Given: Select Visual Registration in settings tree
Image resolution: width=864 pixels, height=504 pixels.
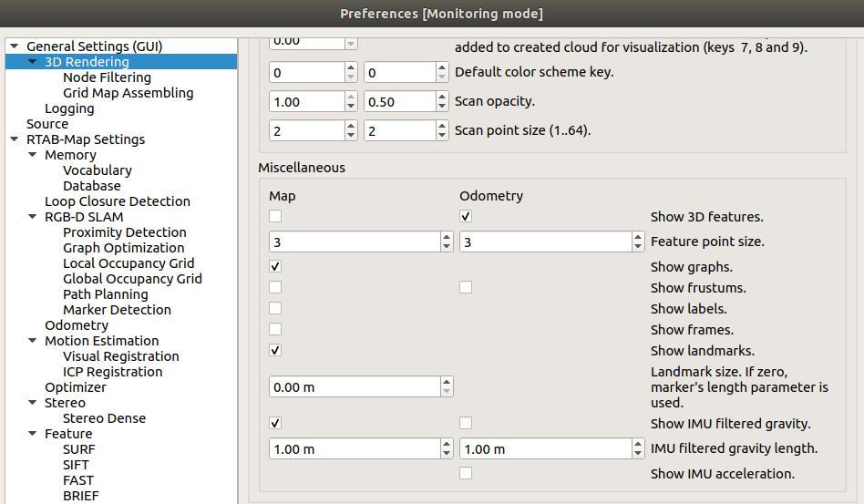Looking at the screenshot, I should (x=120, y=356).
